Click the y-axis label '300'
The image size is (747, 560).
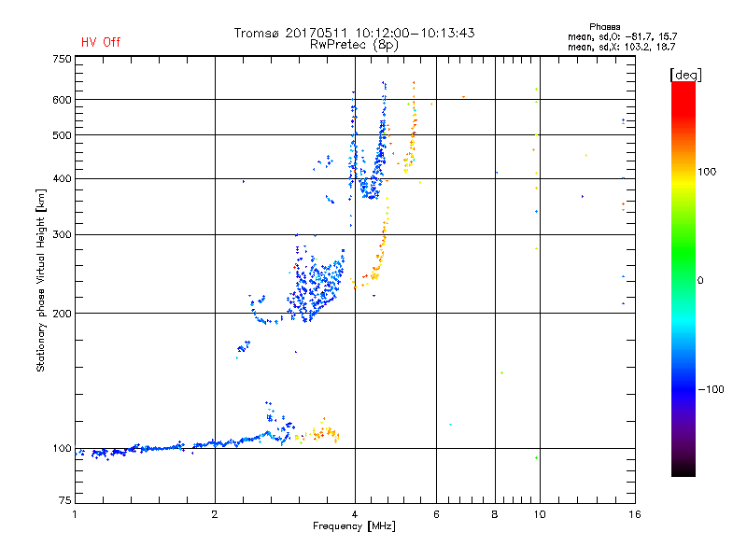click(62, 235)
